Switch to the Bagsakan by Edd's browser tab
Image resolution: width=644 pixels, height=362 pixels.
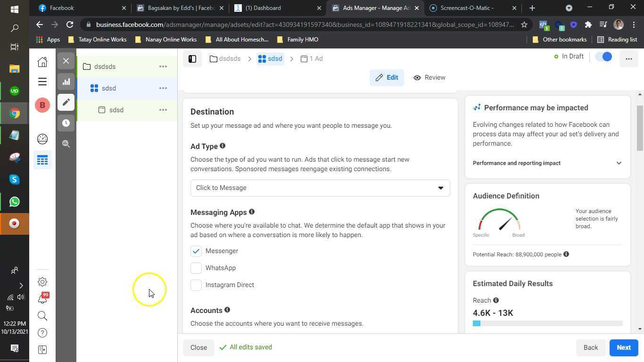click(180, 8)
